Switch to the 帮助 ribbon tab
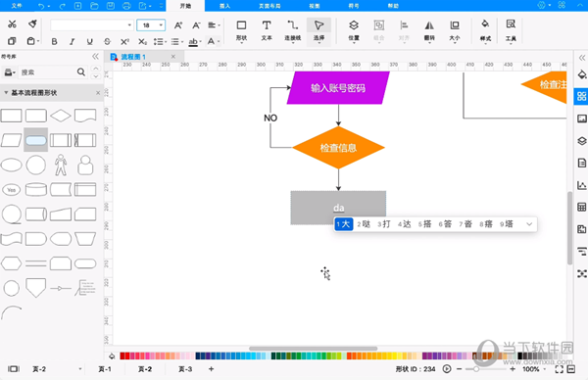 pyautogui.click(x=393, y=6)
